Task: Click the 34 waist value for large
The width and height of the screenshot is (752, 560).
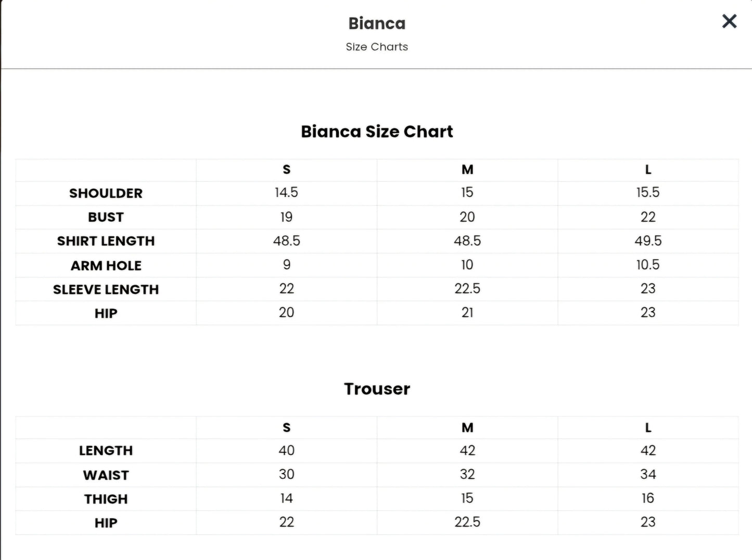Action: pos(648,475)
